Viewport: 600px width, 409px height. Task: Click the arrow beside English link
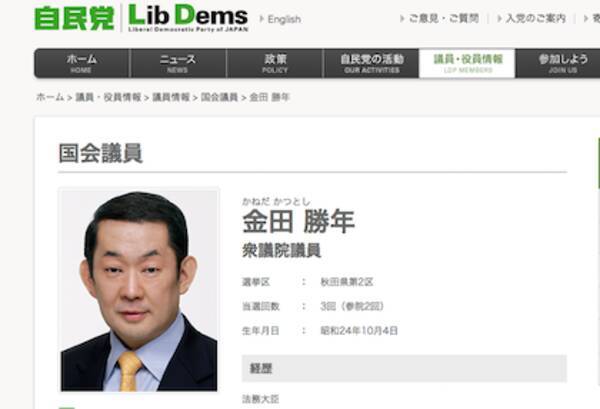coord(261,19)
